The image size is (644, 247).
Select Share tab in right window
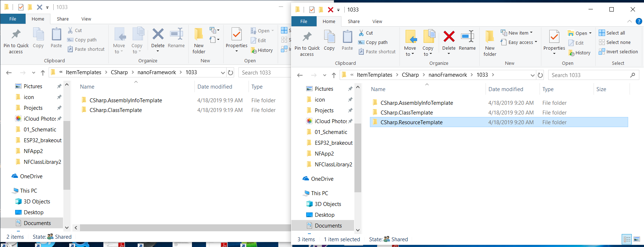coord(354,21)
